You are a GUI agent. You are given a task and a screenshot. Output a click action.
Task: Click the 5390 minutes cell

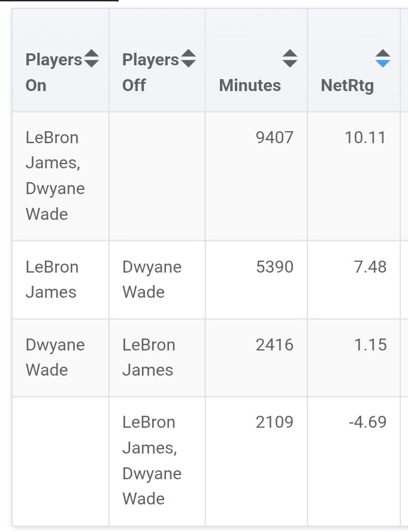click(274, 267)
